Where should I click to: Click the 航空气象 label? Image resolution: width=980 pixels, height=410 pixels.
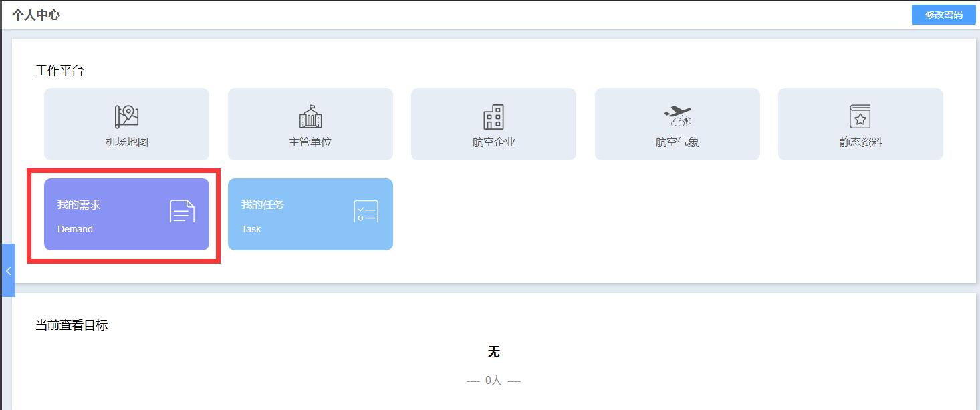pos(677,142)
